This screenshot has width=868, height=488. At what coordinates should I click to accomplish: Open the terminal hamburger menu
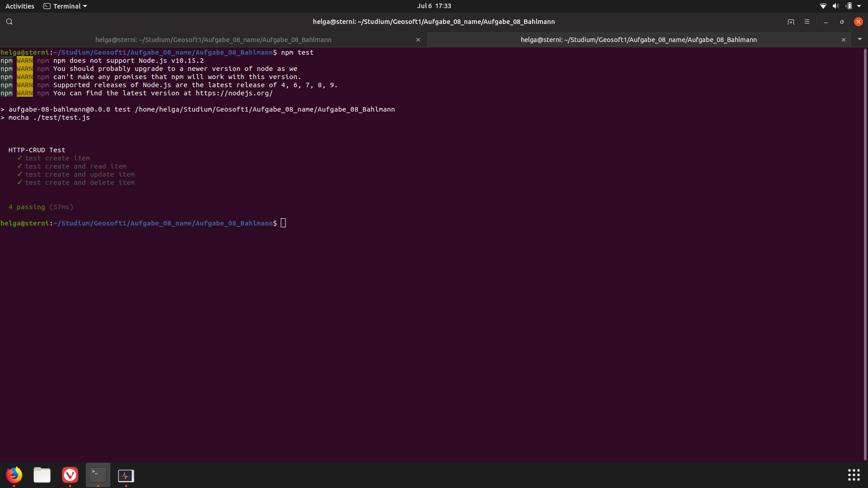tap(807, 22)
